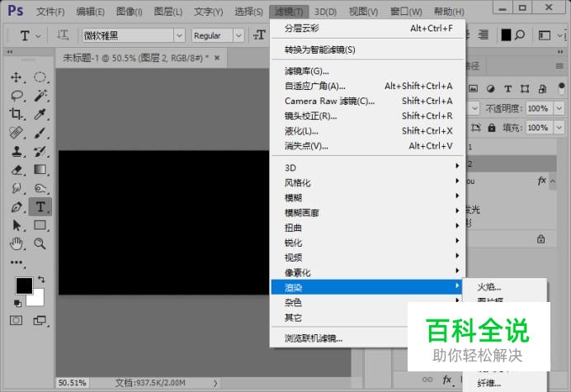Open Camera Raw 滤镜 menu entry
This screenshot has height=392, width=571.
click(367, 101)
